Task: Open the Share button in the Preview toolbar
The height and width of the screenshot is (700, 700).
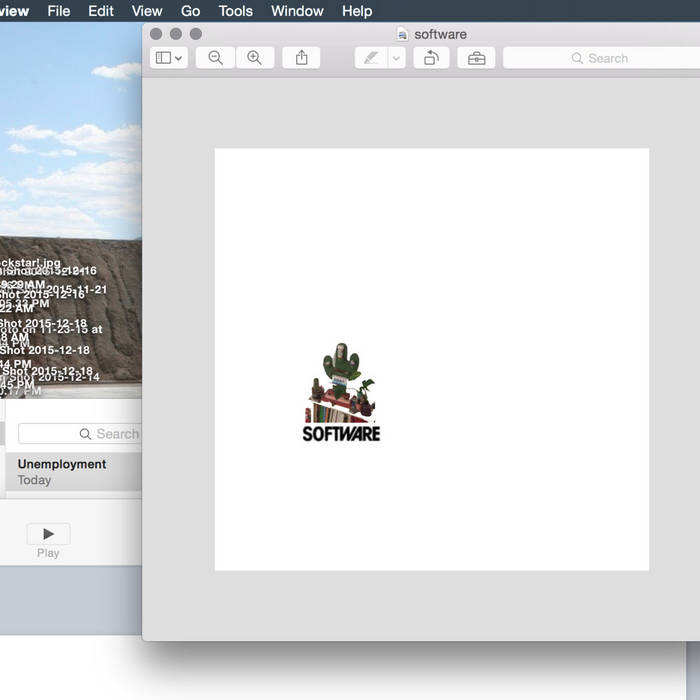Action: point(301,58)
